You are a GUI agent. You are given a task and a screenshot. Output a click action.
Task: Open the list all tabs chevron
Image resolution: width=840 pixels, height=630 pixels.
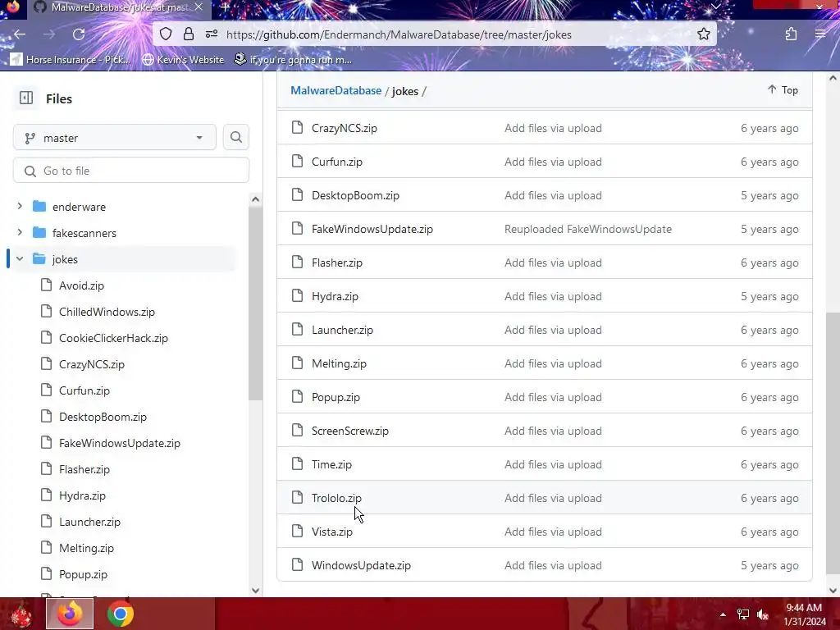pos(715,7)
